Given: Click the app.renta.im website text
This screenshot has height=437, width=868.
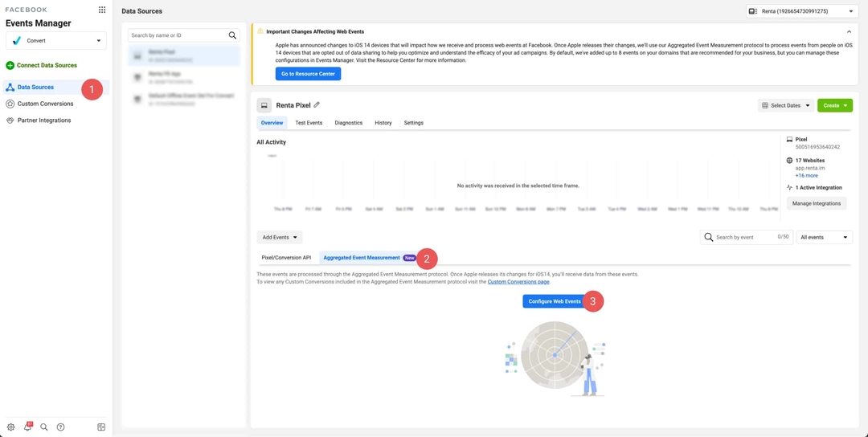Looking at the screenshot, I should (x=810, y=168).
